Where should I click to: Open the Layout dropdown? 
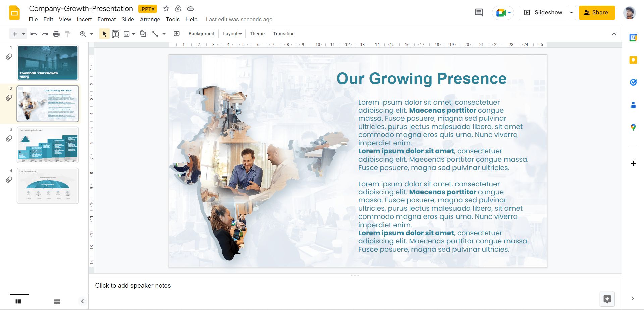pyautogui.click(x=232, y=34)
